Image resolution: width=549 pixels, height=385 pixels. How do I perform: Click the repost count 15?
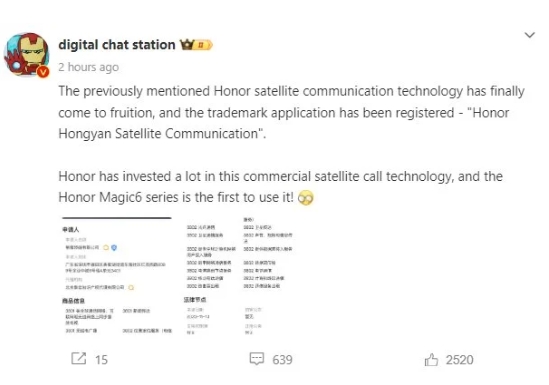tap(102, 360)
